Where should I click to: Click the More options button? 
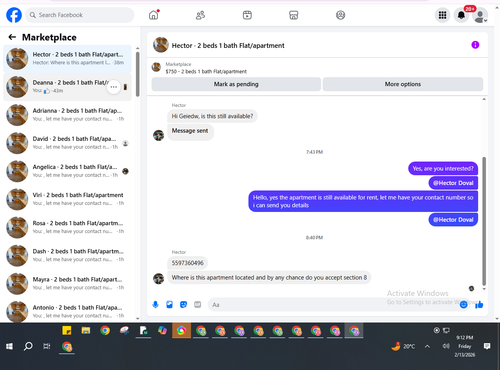coord(403,84)
